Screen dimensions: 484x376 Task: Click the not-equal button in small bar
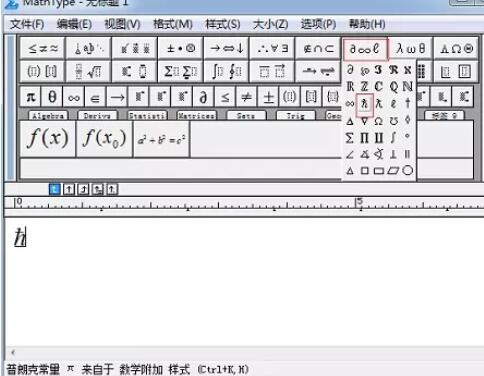246,97
